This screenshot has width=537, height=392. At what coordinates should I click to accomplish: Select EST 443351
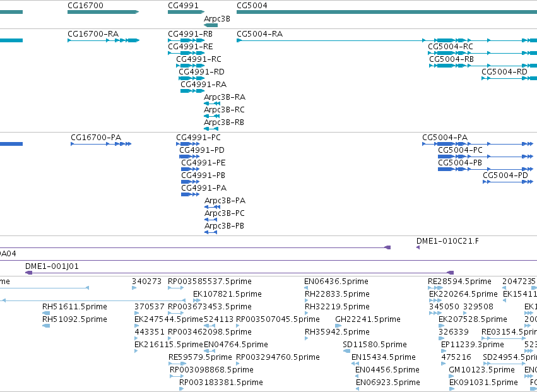tap(150, 333)
